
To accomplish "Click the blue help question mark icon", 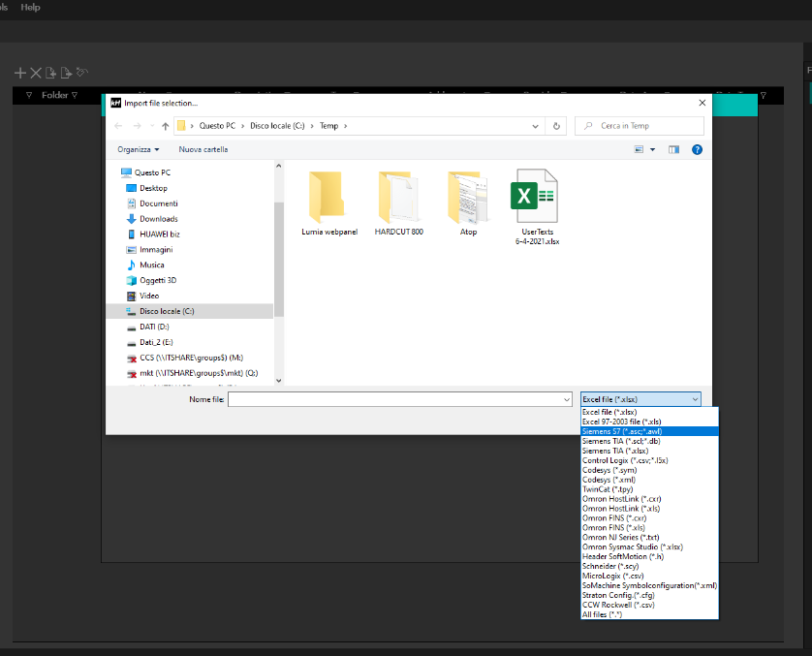I will tap(696, 149).
